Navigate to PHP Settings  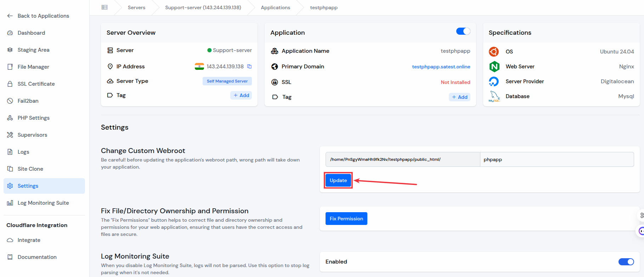[44, 118]
